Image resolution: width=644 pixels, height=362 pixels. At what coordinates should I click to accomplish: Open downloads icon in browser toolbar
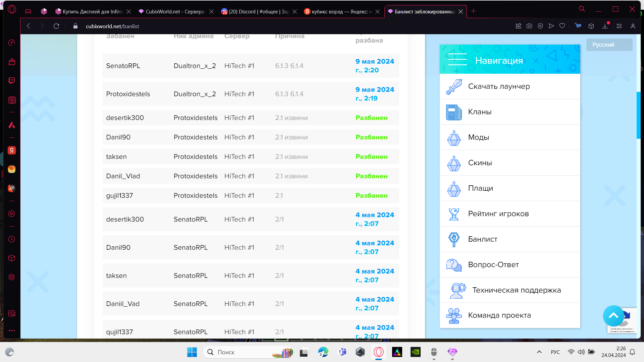point(605,26)
